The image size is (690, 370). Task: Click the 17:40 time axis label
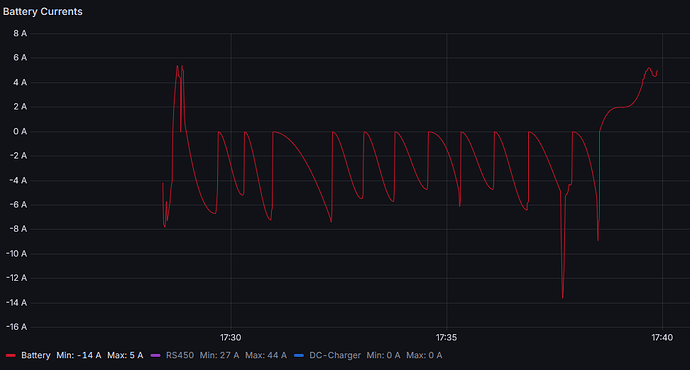[x=662, y=337]
